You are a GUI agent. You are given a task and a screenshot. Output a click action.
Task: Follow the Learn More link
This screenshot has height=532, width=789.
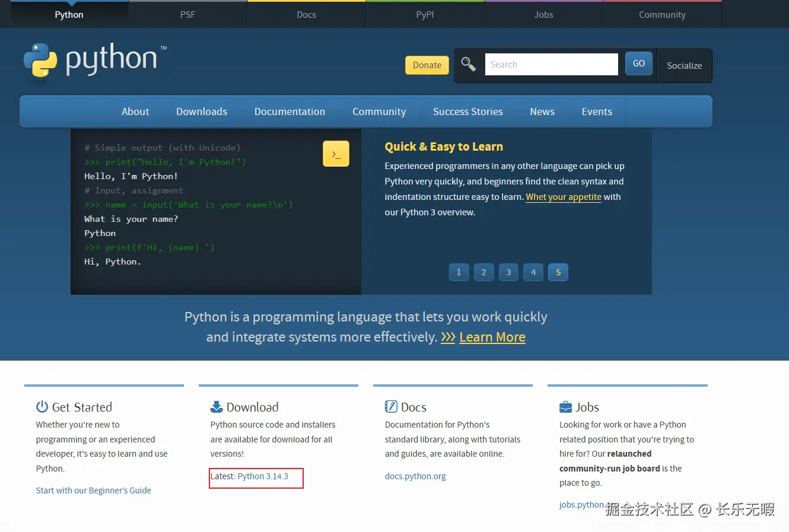point(492,337)
